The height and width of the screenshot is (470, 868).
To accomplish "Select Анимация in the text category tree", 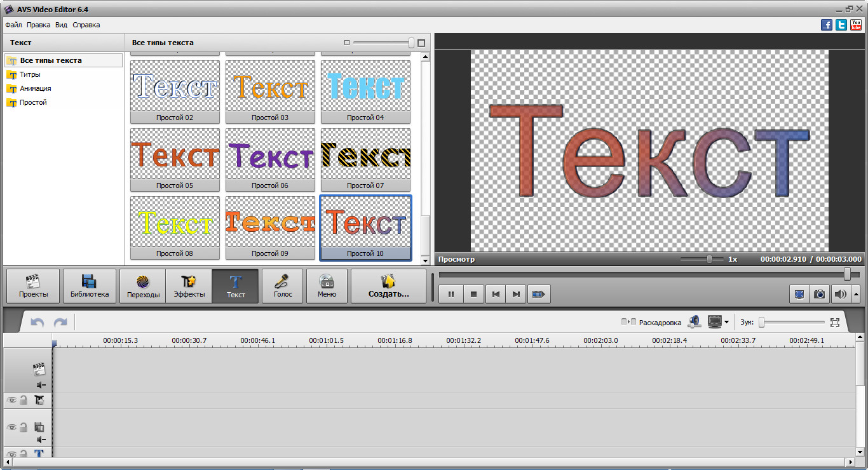I will coord(35,88).
